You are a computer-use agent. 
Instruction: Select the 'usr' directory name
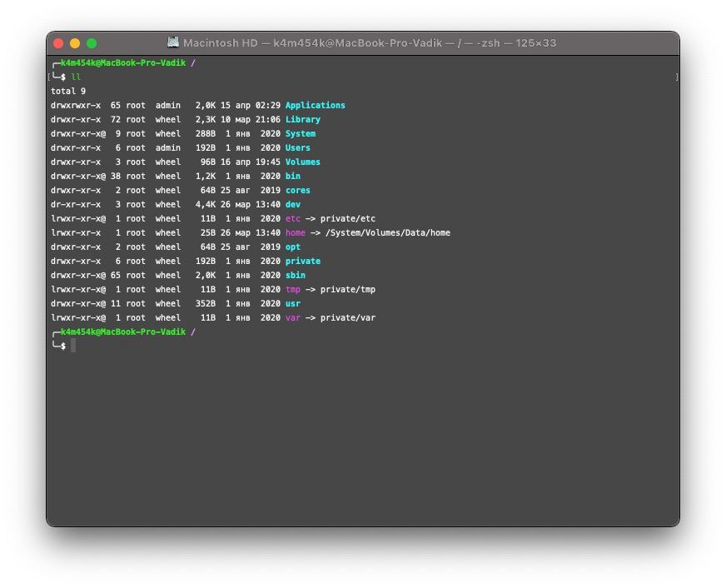[x=293, y=304]
